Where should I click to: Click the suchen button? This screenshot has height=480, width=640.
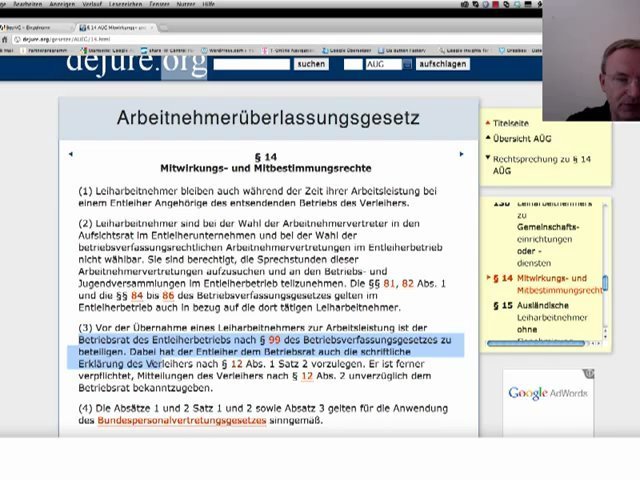pyautogui.click(x=311, y=64)
